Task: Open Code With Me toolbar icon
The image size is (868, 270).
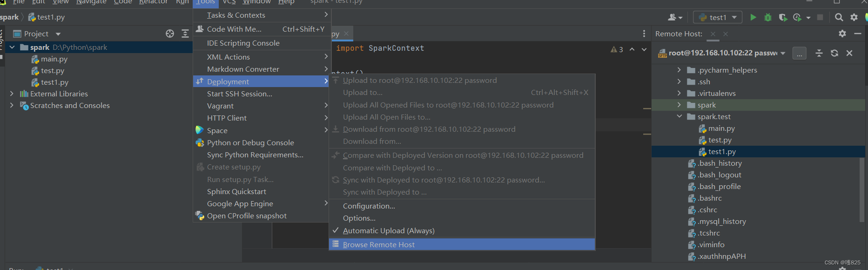Action: coord(672,17)
